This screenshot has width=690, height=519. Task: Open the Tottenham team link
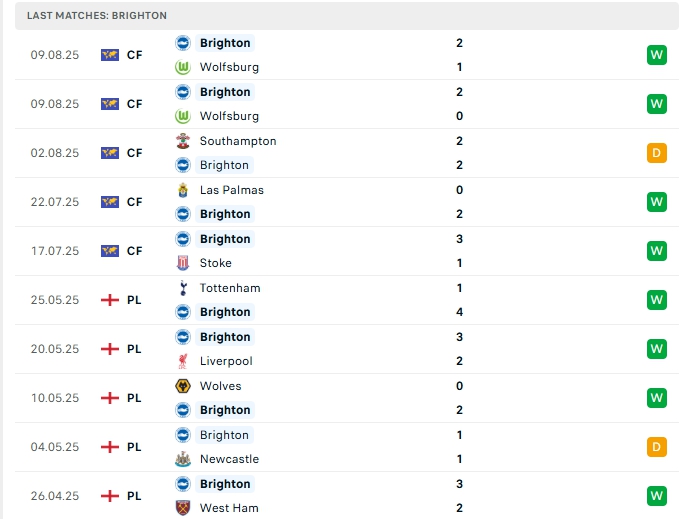tap(230, 288)
